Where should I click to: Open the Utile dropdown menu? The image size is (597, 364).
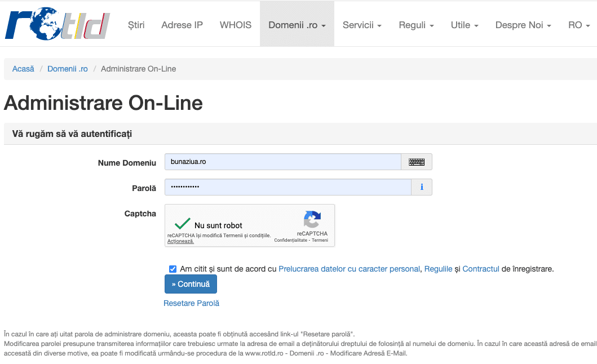(465, 25)
